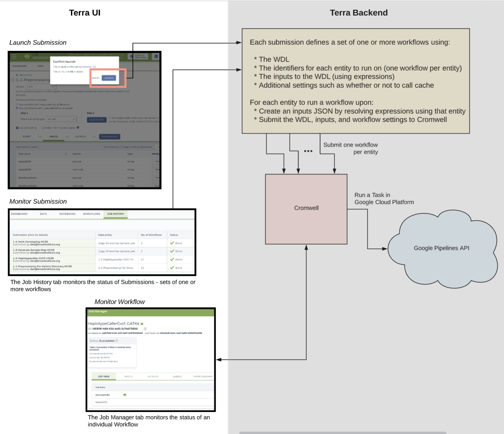Click the HaplotypeCaller task name link
Screen dimensions: 504x434
(x=103, y=395)
